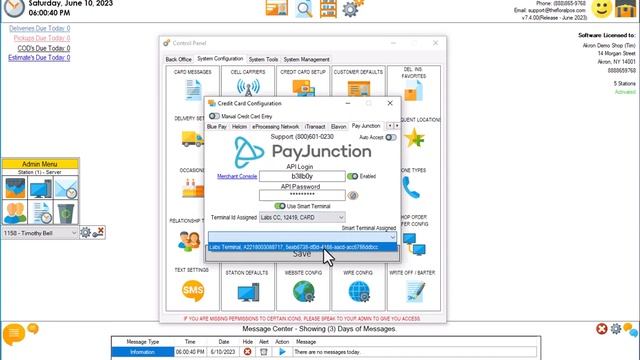Click the API Login input field
This screenshot has height=360, width=640.
(302, 176)
